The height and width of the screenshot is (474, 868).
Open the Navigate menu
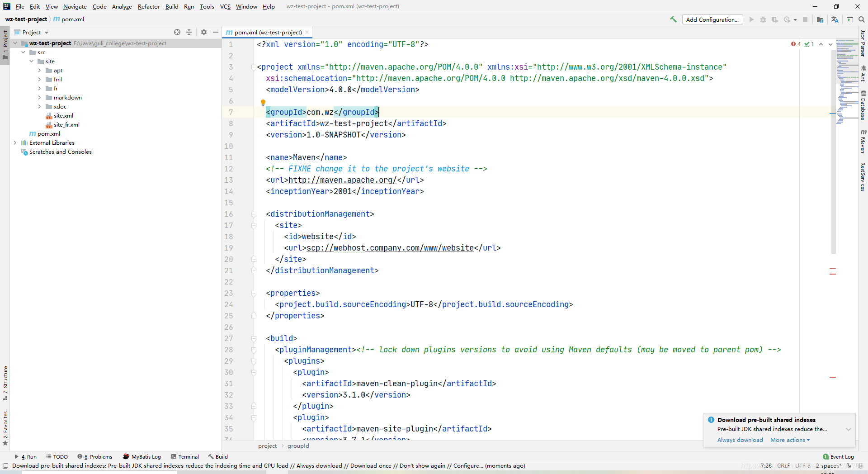point(75,6)
